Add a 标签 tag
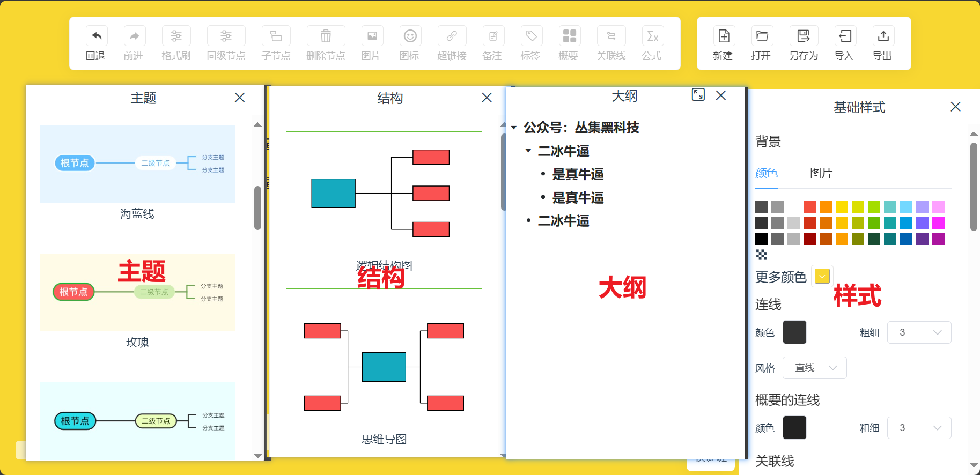 click(x=532, y=36)
